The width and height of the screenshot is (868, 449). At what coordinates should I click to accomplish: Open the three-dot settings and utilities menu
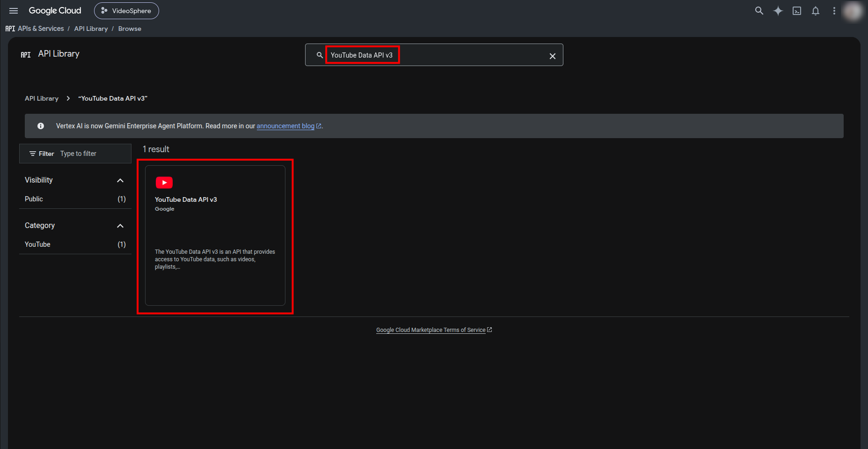(x=834, y=11)
